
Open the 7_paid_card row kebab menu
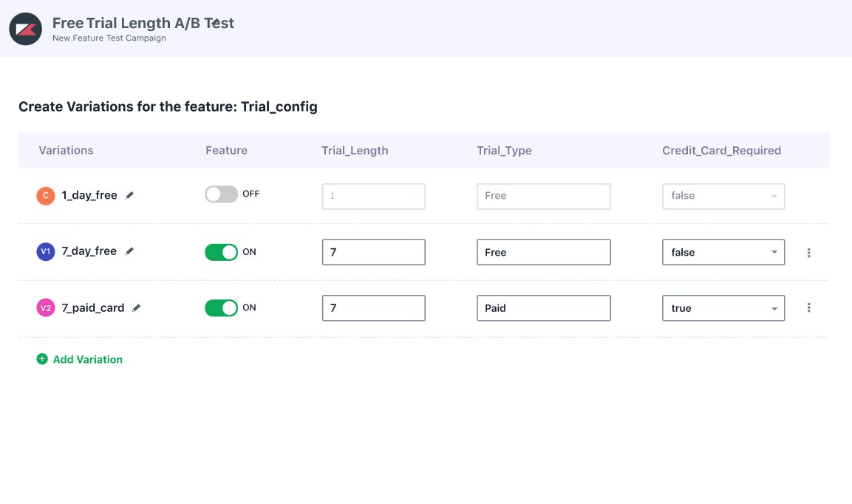point(808,307)
